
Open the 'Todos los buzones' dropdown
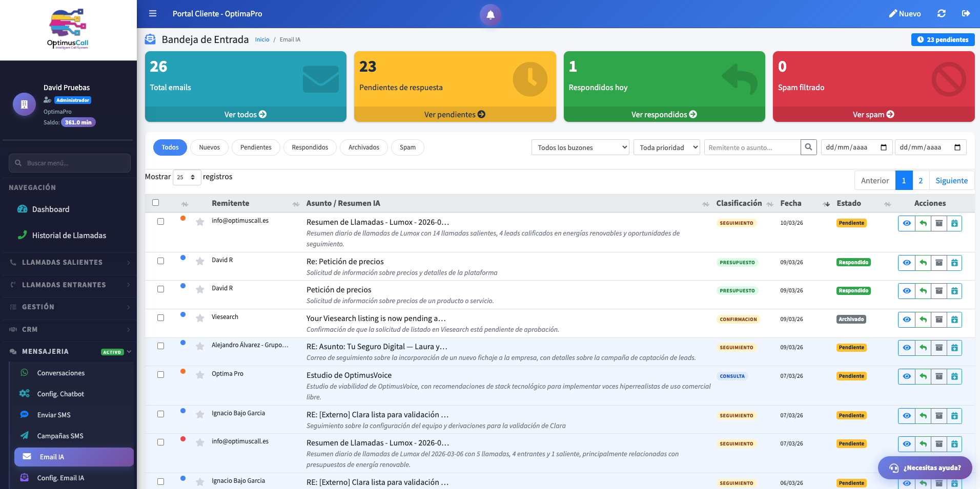tap(580, 147)
